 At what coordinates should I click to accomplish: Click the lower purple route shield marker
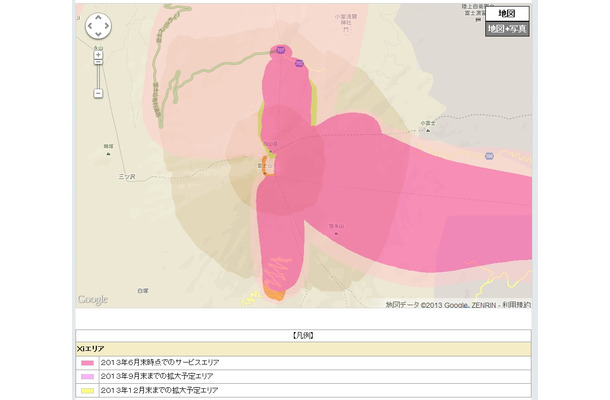coord(299,63)
